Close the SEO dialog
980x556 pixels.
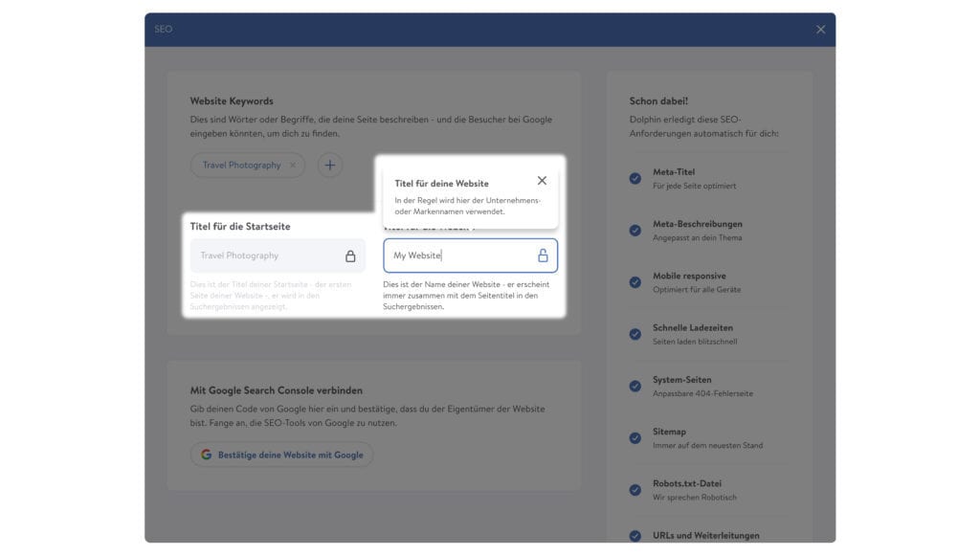(820, 30)
